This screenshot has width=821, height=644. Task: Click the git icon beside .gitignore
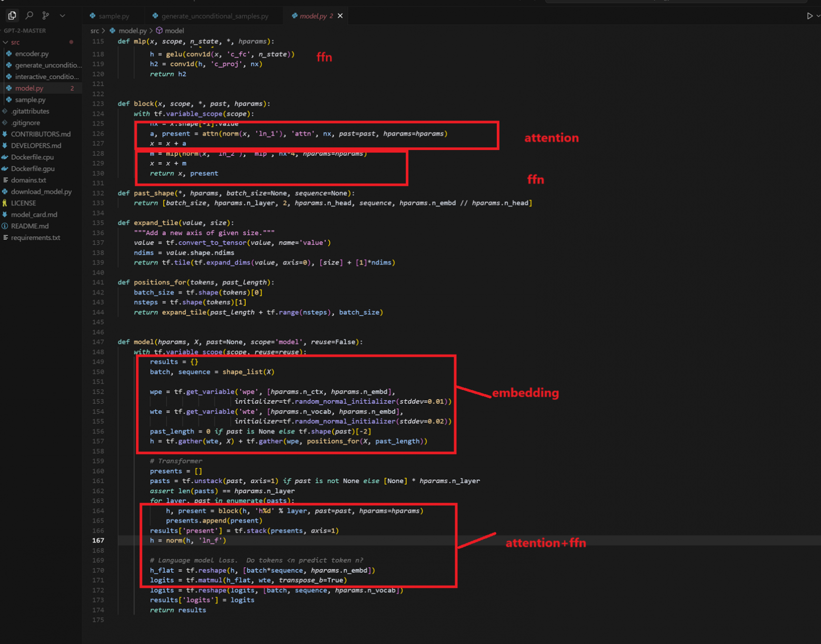(x=5, y=123)
